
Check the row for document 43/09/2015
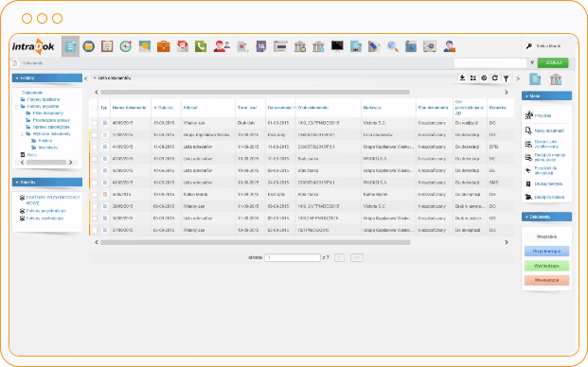[x=95, y=159]
